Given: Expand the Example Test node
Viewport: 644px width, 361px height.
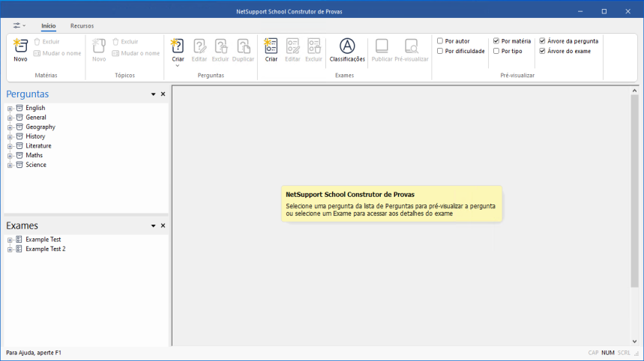Looking at the screenshot, I should click(x=10, y=240).
